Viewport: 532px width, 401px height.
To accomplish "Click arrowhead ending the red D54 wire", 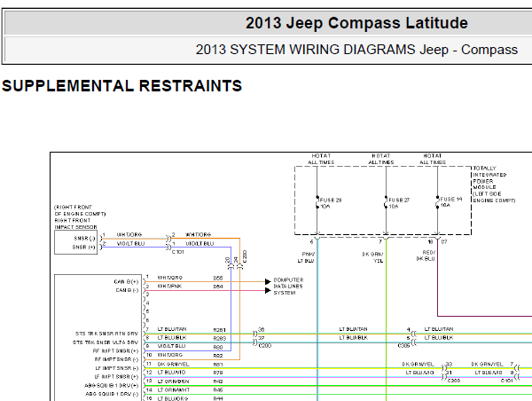I will coord(268,291).
